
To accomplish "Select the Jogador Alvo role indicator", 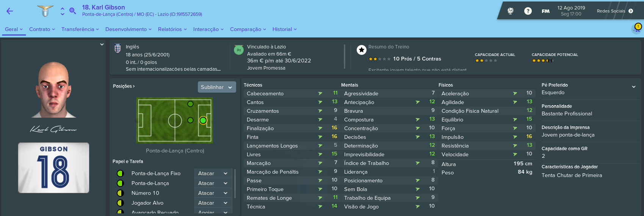I will (x=120, y=203).
